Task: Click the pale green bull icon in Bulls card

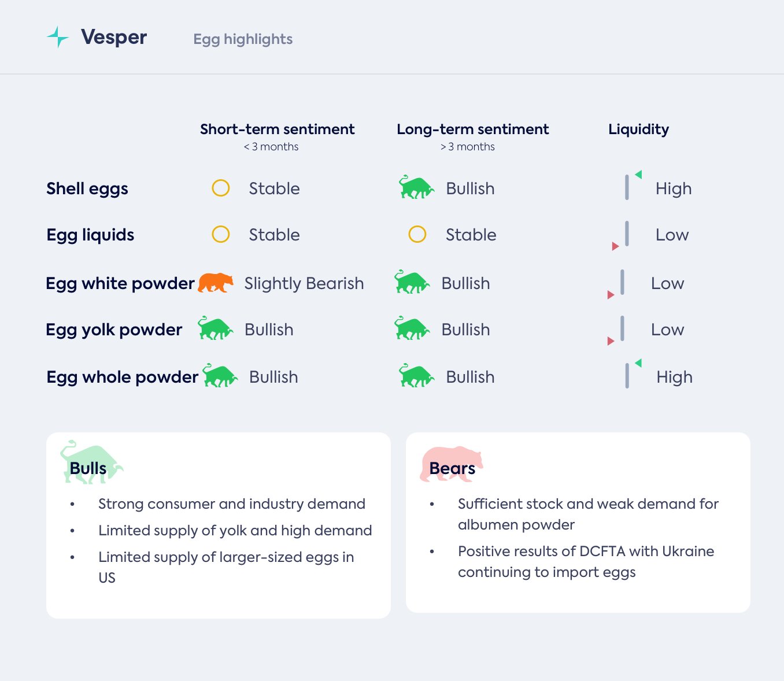Action: click(x=91, y=462)
